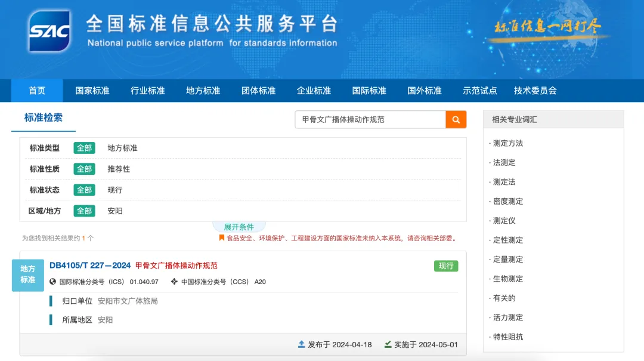Go to 示范试点 page
Viewport: 644px width, 361px height.
tap(479, 91)
